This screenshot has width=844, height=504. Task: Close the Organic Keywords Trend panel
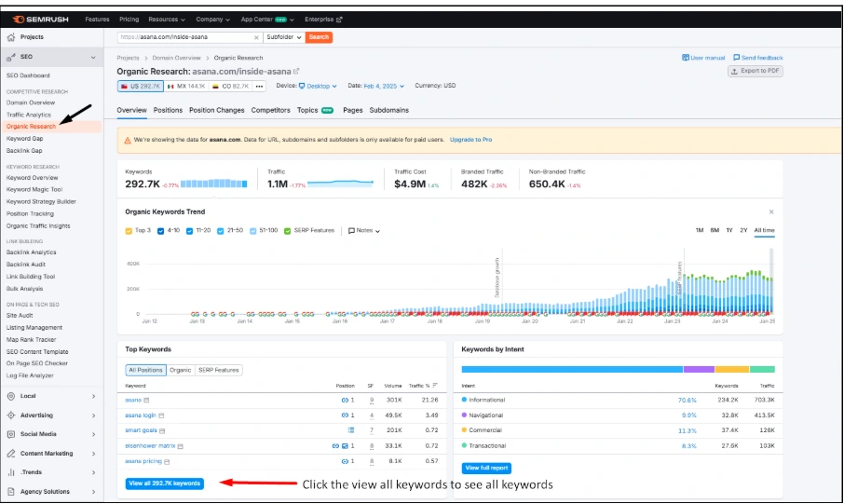tap(771, 212)
